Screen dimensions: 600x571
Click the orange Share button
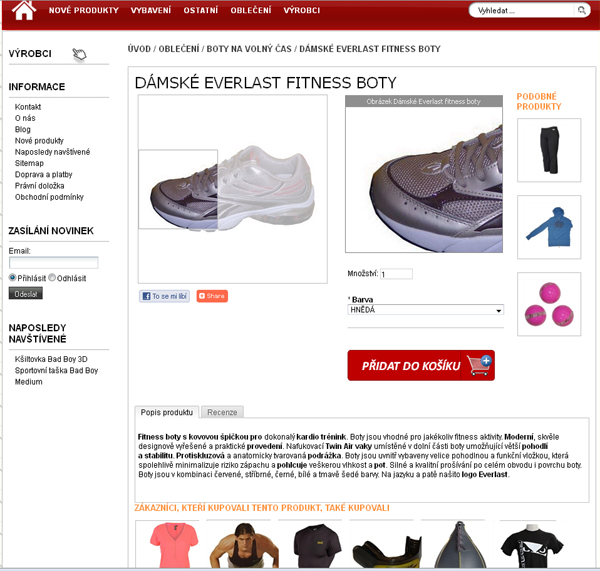click(x=212, y=296)
